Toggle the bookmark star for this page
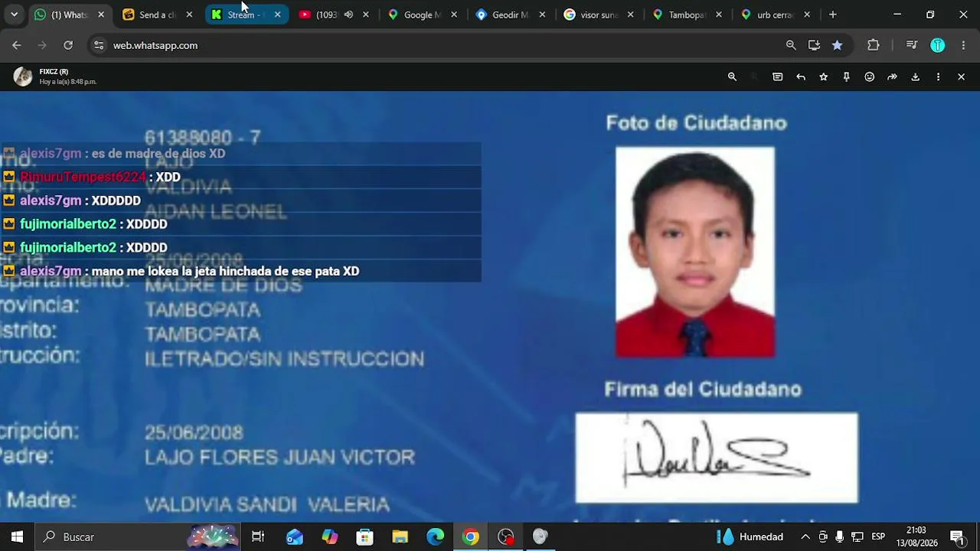Image resolution: width=980 pixels, height=551 pixels. click(837, 45)
